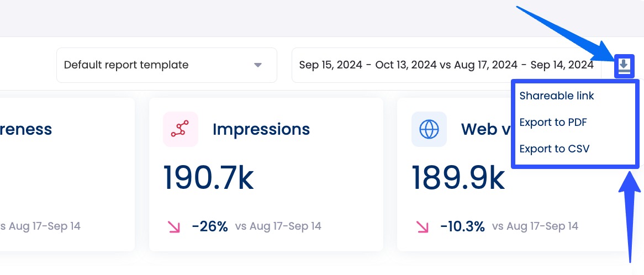644x275 pixels.
Task: Click the down-trend arrow beside -10.3%
Action: (x=423, y=226)
